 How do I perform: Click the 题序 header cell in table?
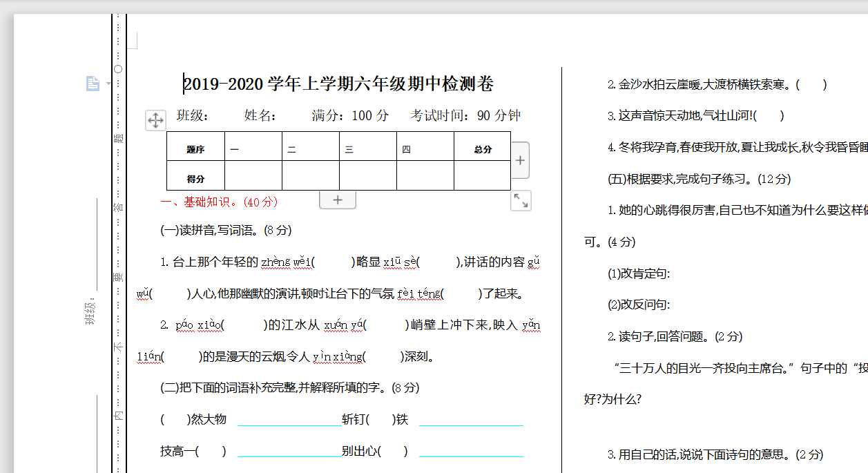pyautogui.click(x=195, y=149)
